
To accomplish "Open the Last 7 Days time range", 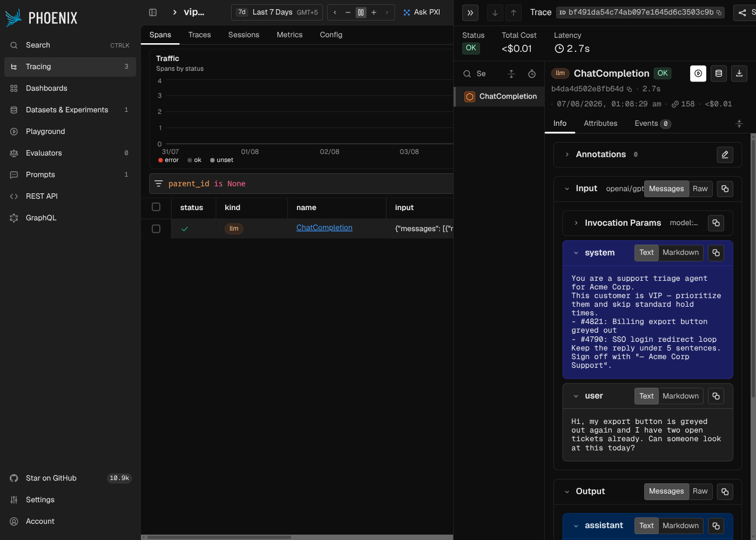I will [277, 12].
